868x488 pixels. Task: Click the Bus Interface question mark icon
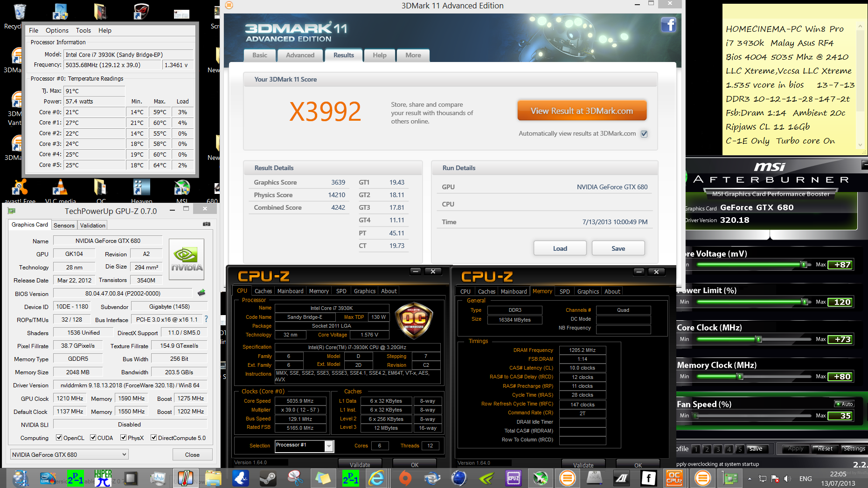pos(206,319)
